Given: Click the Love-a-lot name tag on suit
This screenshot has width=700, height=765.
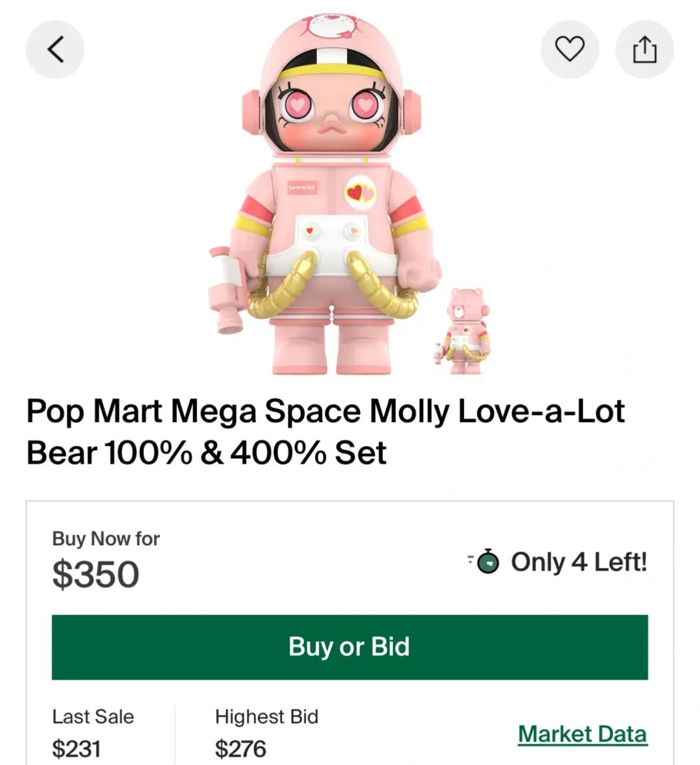Looking at the screenshot, I should coord(302,188).
